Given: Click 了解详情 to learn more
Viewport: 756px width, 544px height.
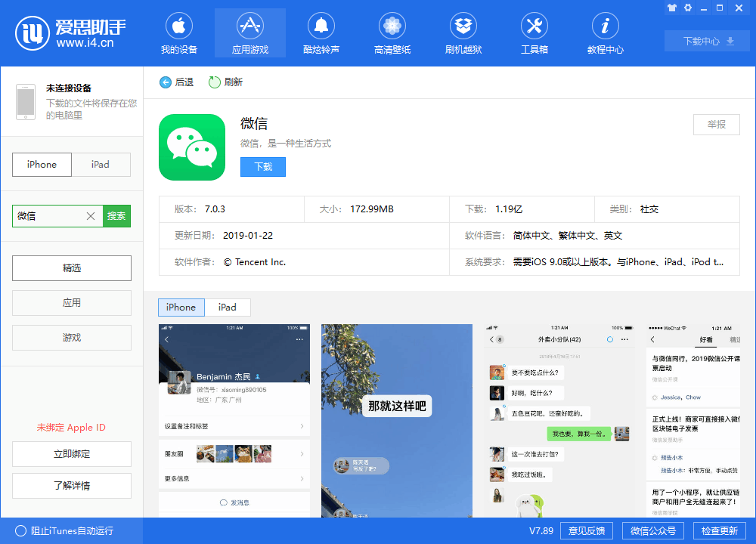Looking at the screenshot, I should point(72,486).
